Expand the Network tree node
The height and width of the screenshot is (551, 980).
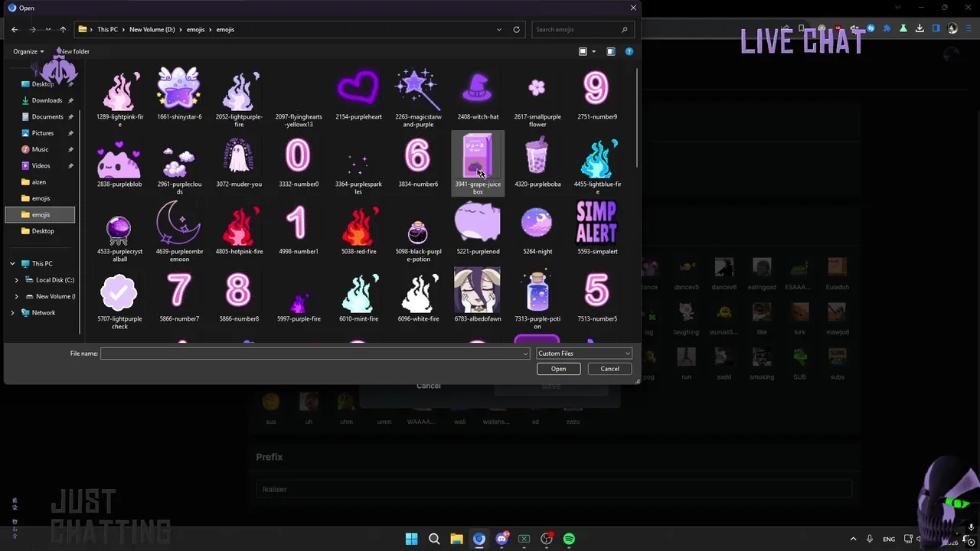(x=12, y=312)
